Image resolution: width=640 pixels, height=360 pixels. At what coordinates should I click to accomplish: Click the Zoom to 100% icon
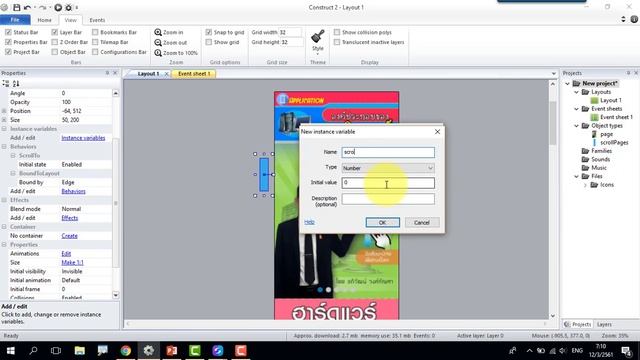coord(158,53)
